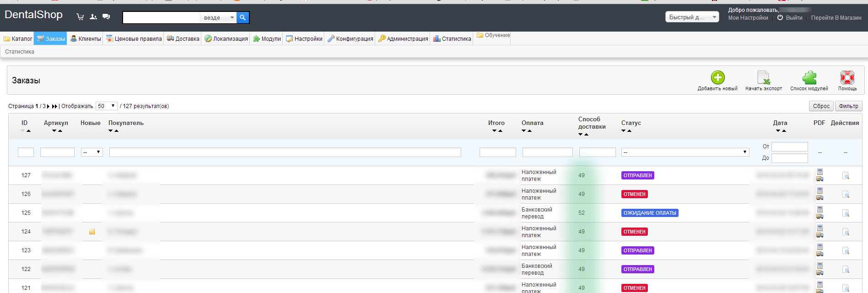Open the Отображать 50 results-per-page dropdown
The height and width of the screenshot is (293, 868).
point(106,106)
